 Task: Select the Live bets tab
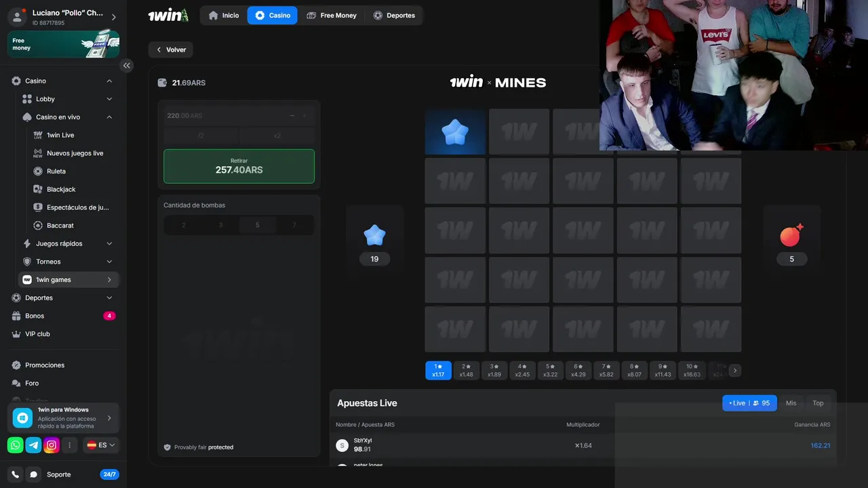[x=749, y=403]
